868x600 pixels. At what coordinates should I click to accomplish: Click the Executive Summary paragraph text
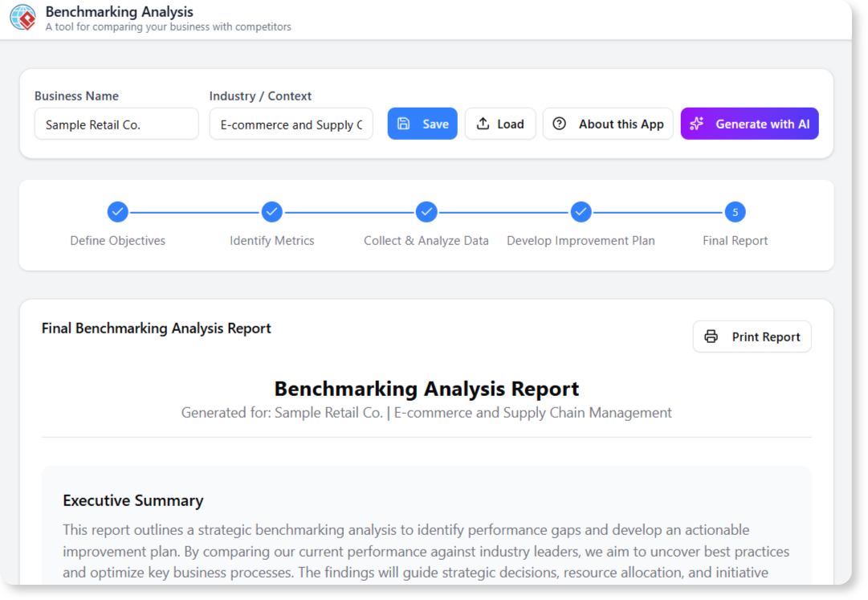click(x=426, y=551)
